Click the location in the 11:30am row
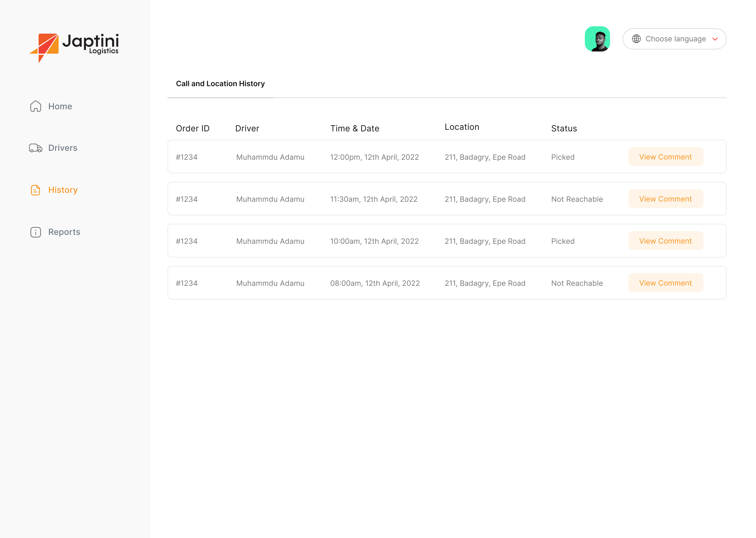 [485, 199]
